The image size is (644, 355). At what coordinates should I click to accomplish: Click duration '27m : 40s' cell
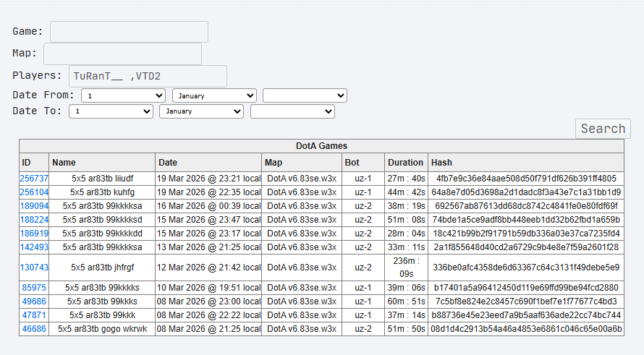coord(406,179)
